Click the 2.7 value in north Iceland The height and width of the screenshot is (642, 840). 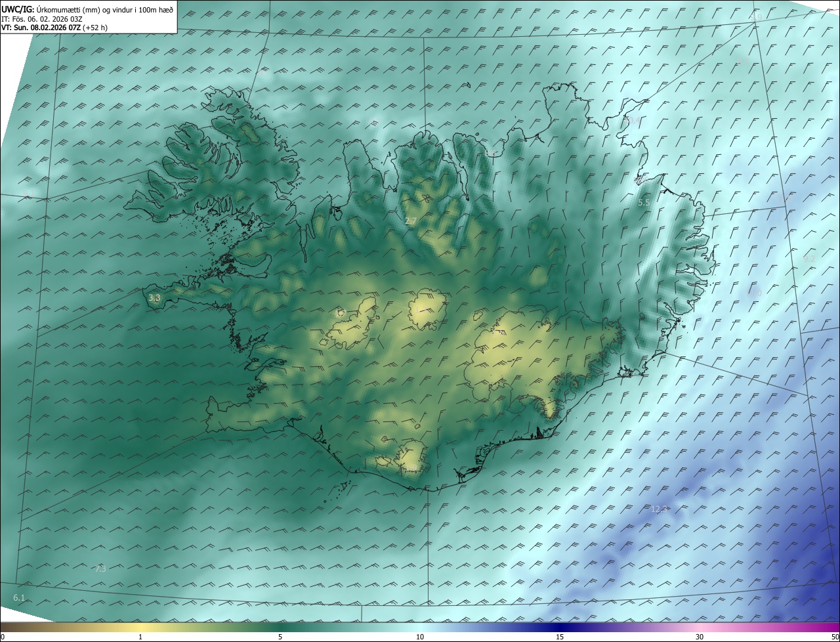[x=411, y=221]
